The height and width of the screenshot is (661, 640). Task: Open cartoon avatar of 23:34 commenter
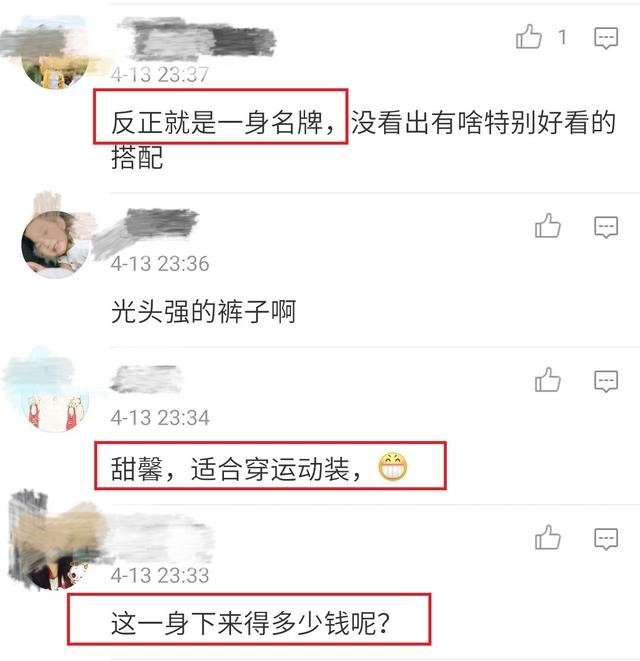tap(55, 398)
